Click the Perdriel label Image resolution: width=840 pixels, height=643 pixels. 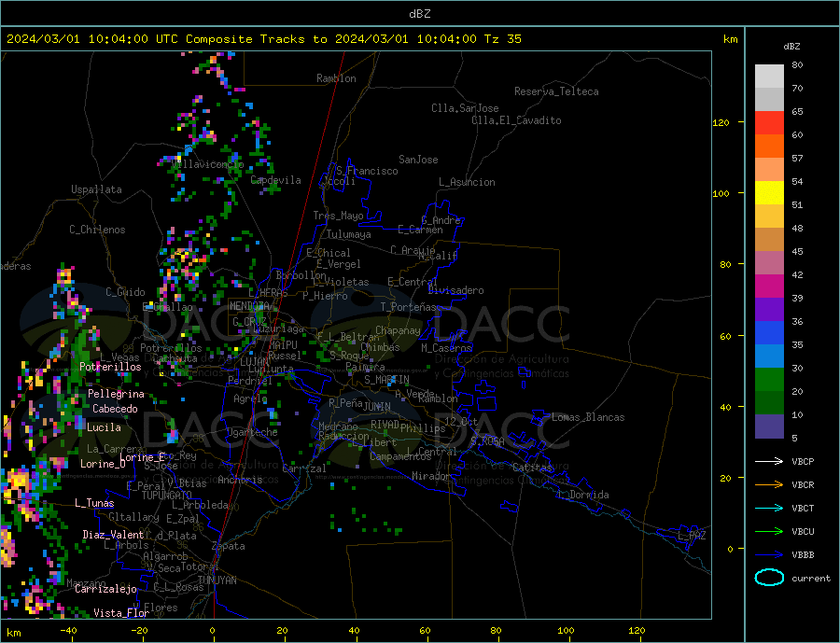(250, 381)
